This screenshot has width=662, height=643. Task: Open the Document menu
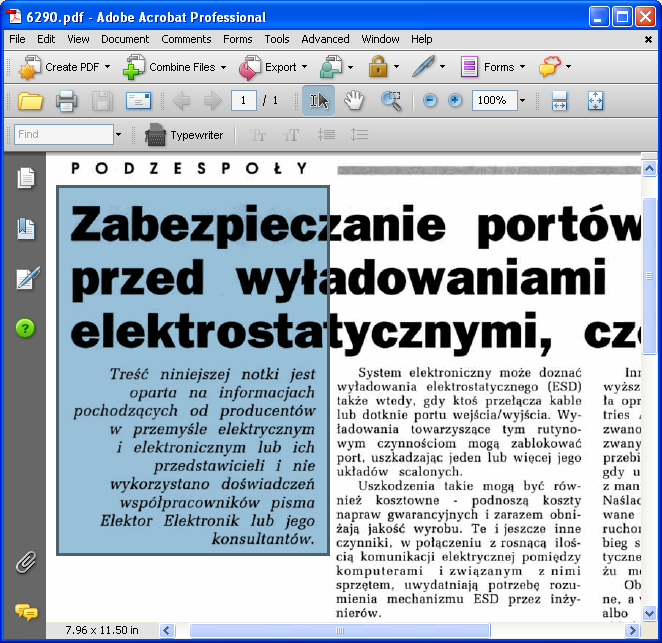[125, 39]
